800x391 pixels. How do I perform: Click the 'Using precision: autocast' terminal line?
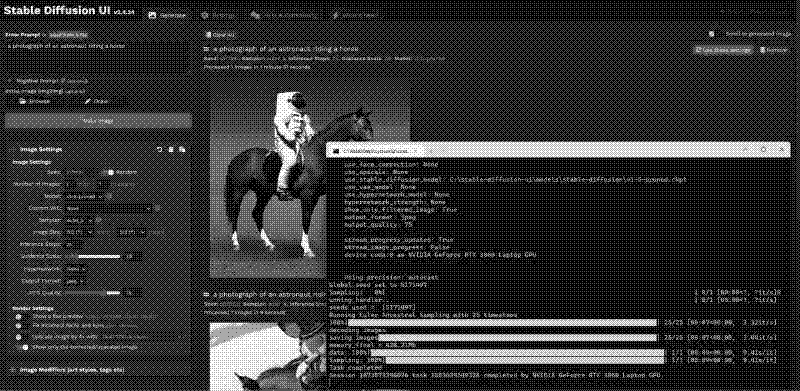pyautogui.click(x=391, y=277)
